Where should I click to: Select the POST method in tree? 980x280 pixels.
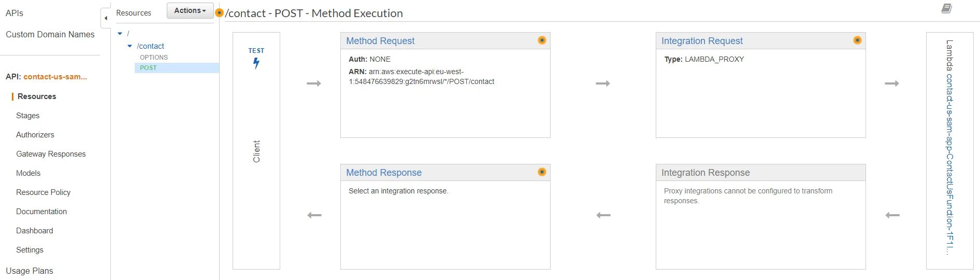pyautogui.click(x=148, y=68)
